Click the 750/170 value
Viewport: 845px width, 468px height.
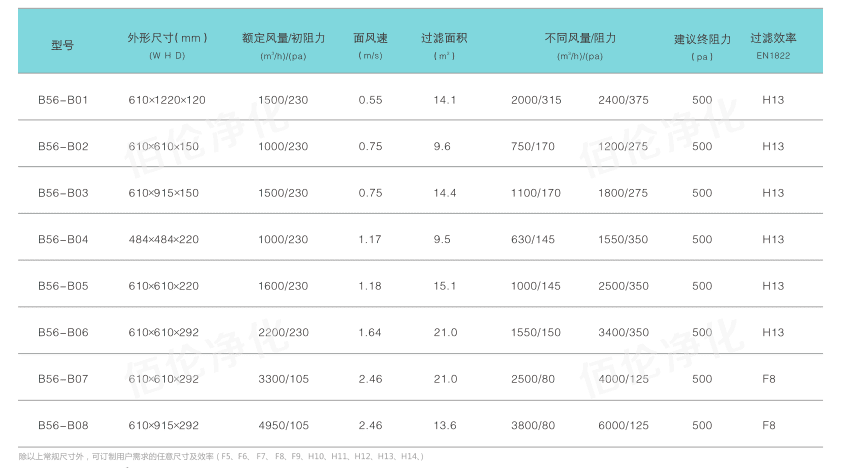coord(532,146)
